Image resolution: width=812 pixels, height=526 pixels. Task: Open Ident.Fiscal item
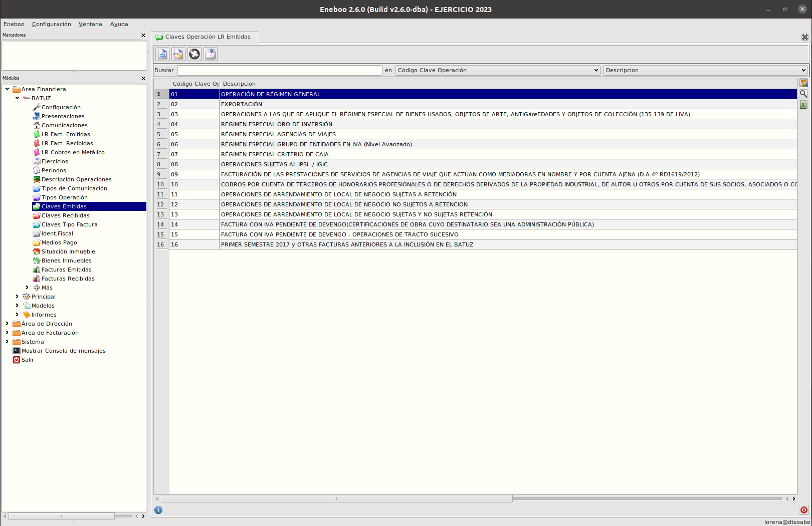coord(53,233)
